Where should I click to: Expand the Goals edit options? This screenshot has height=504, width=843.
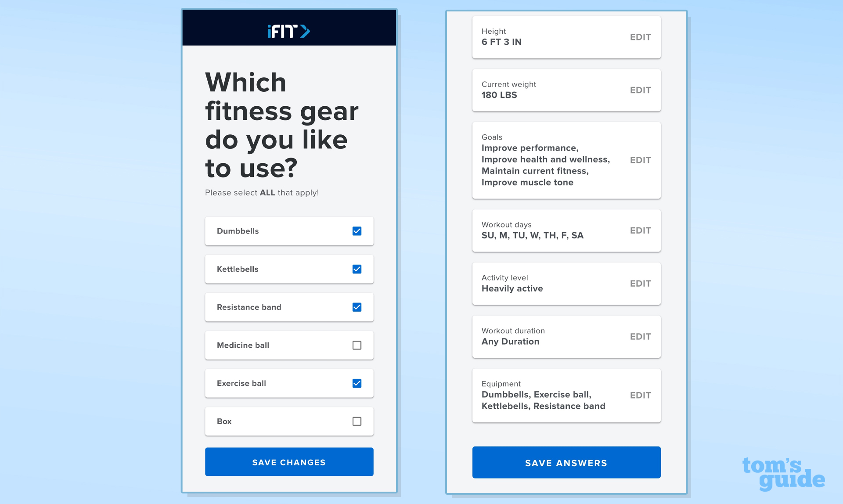pyautogui.click(x=638, y=160)
